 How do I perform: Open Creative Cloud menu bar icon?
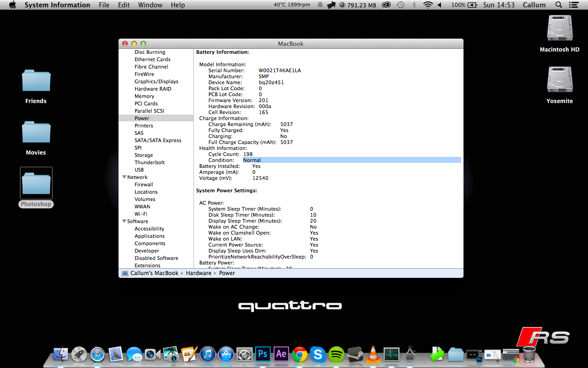point(386,5)
